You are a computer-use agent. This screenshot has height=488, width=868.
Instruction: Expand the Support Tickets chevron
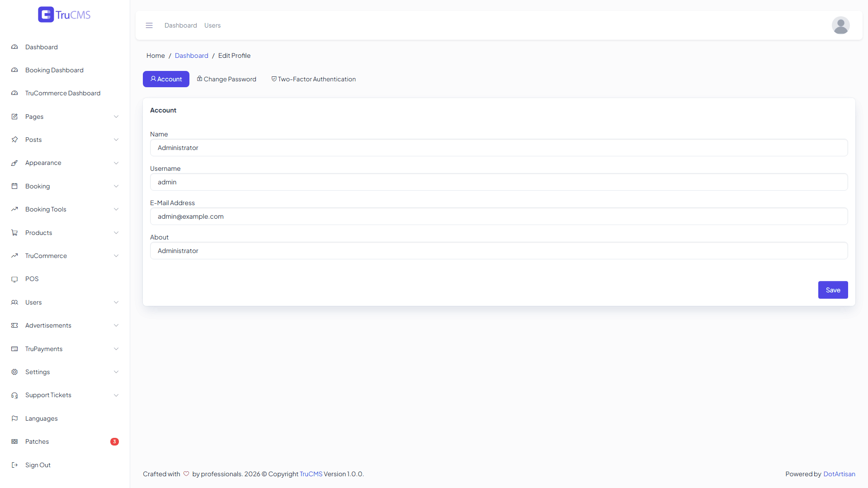coord(116,395)
